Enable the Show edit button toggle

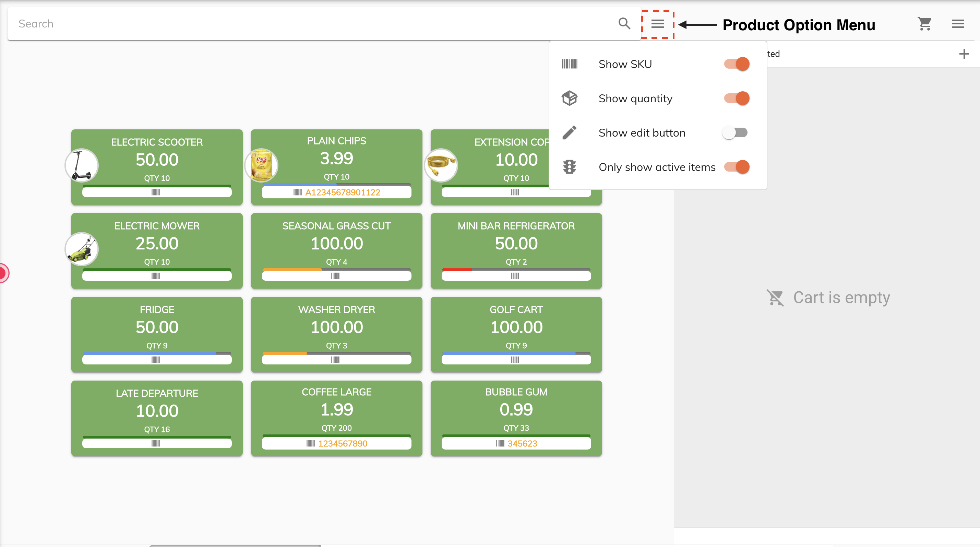736,132
